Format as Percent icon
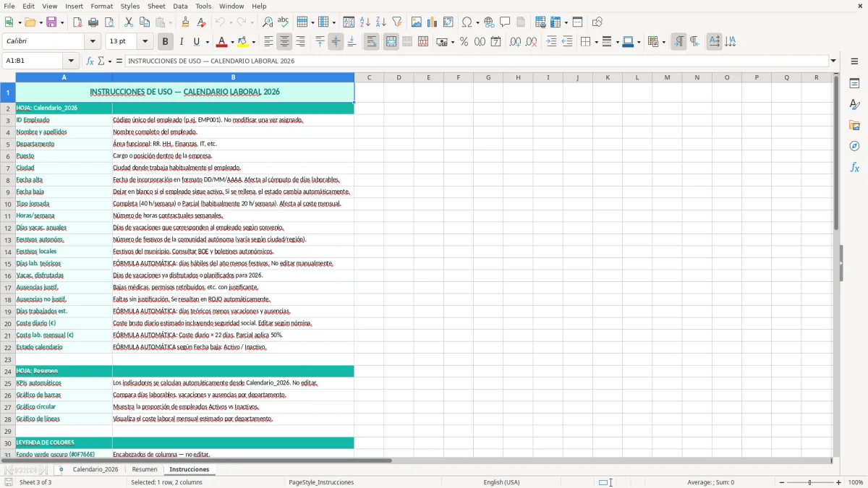 pos(464,42)
